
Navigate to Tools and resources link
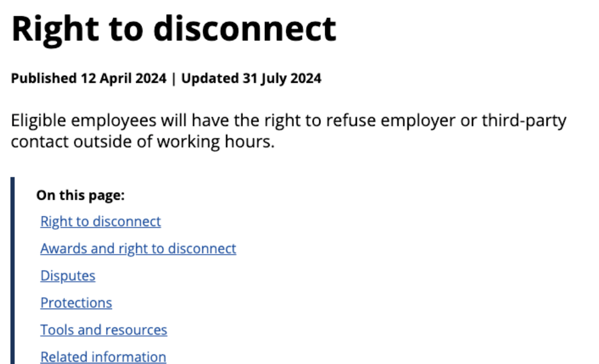click(x=104, y=330)
